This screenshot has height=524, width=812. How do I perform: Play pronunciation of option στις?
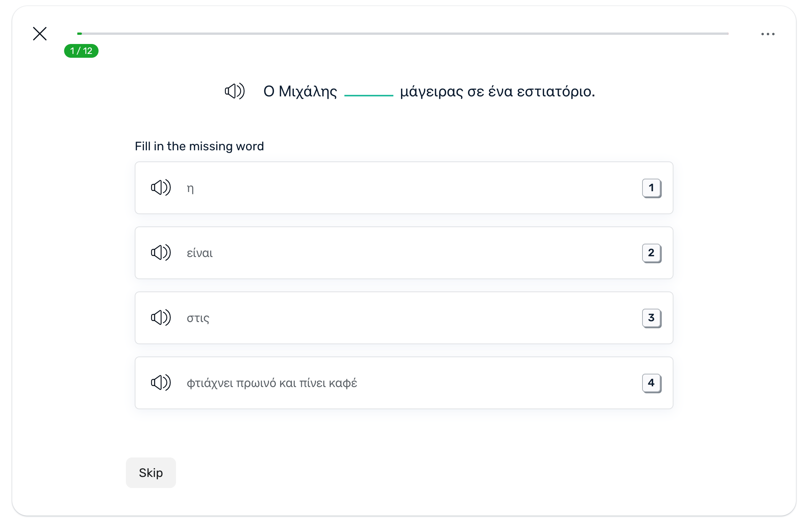coord(161,318)
